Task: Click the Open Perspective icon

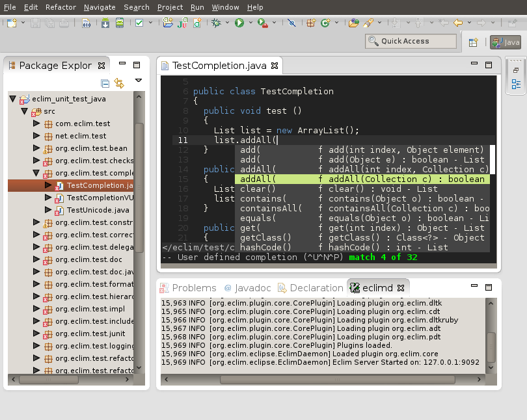Action: click(x=474, y=42)
